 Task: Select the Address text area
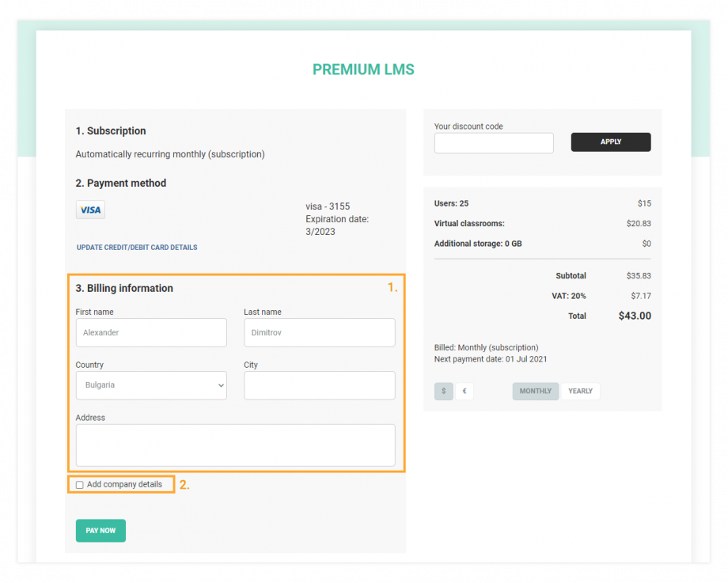coord(235,445)
